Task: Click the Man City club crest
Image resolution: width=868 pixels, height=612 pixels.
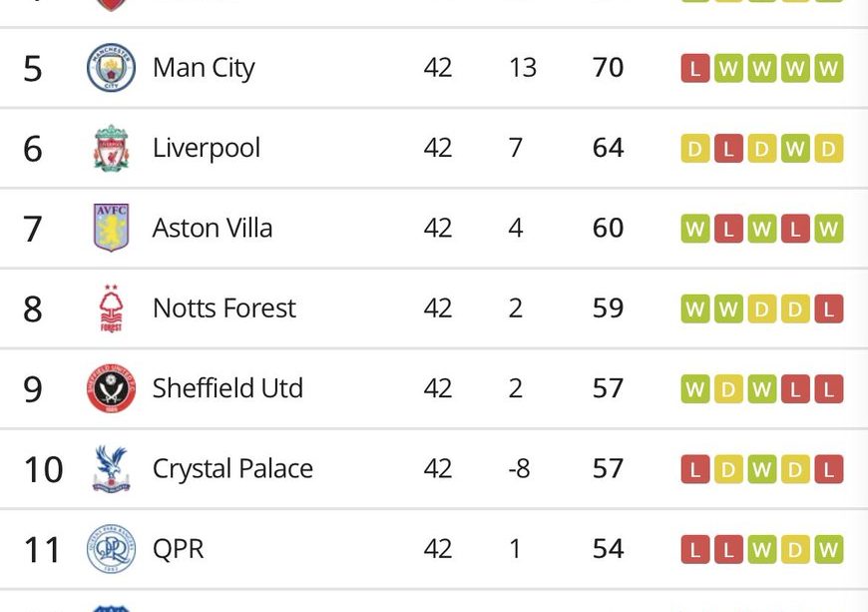Action: pyautogui.click(x=111, y=68)
